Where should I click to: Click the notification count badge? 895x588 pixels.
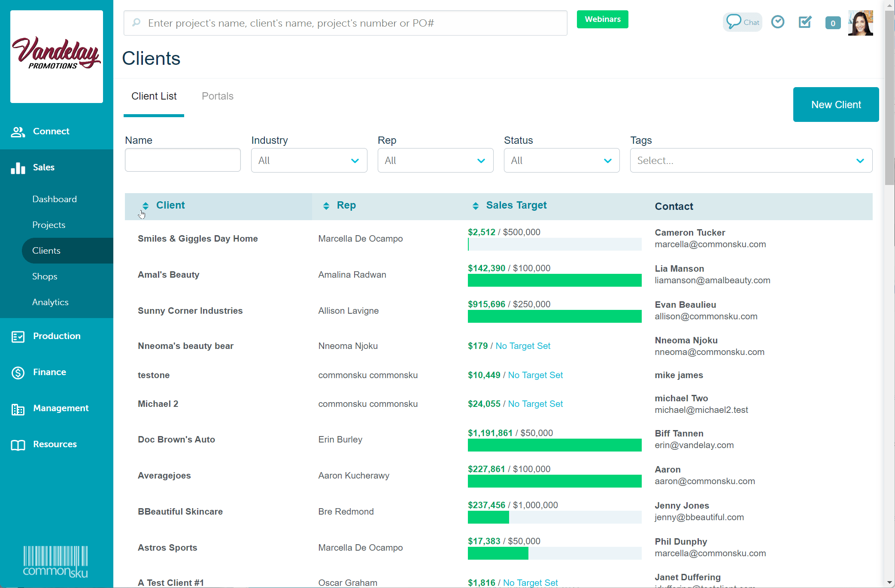[833, 23]
